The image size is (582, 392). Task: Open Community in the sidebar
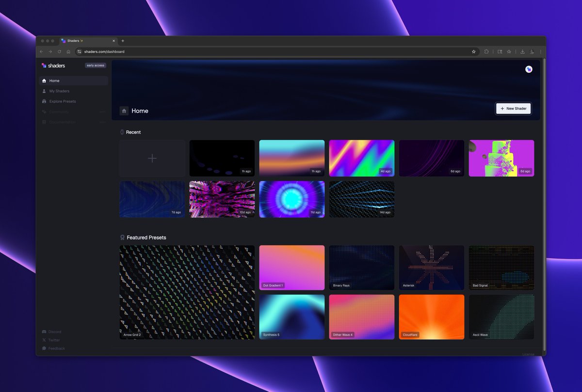tap(73, 112)
